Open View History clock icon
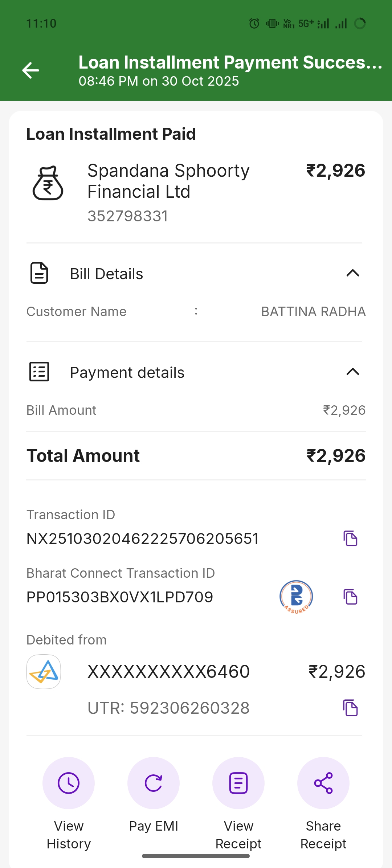 point(69,783)
